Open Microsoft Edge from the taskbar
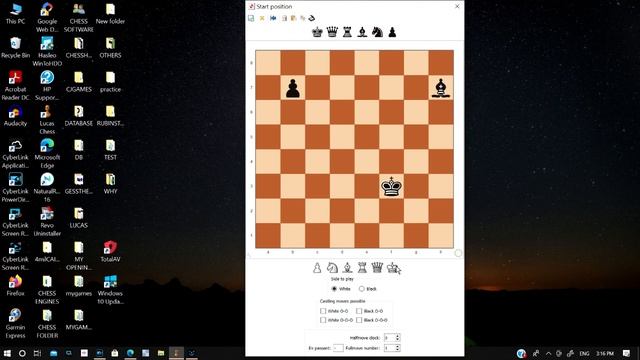Screen dimensions: 640x360 pyautogui.click(x=130, y=353)
